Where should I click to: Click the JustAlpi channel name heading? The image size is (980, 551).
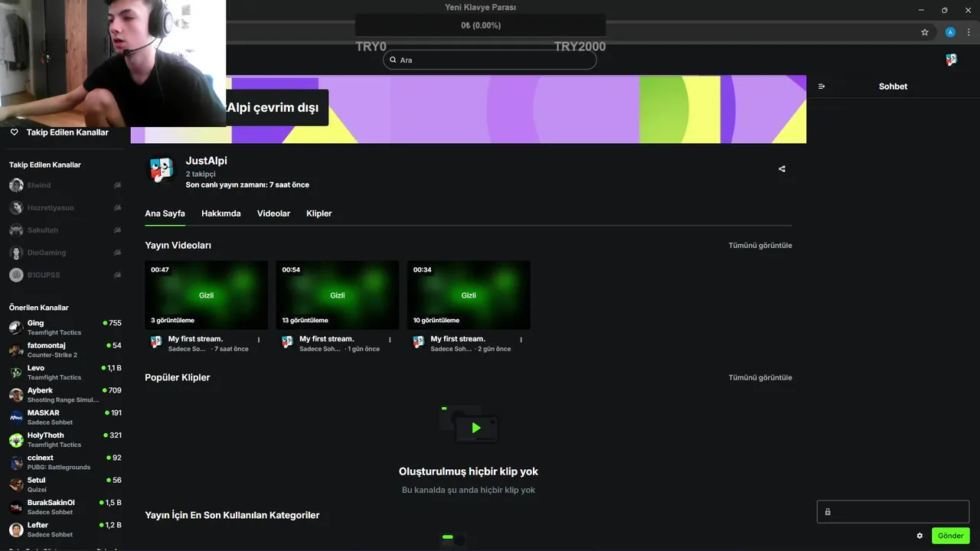point(207,161)
